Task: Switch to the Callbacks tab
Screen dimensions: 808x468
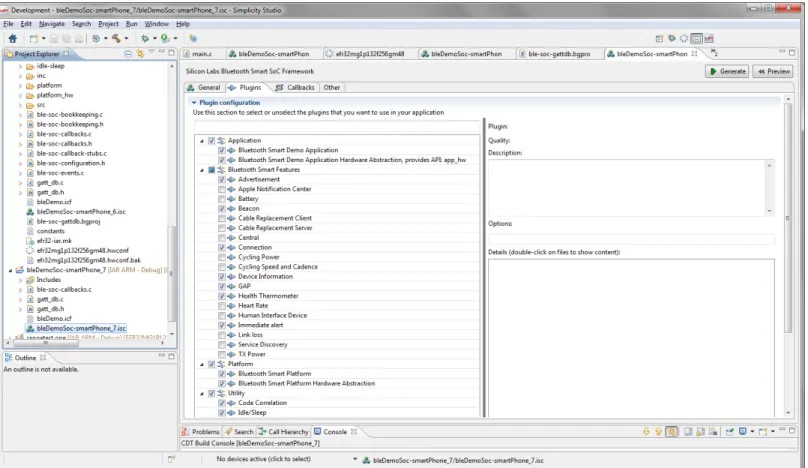Action: [295, 88]
